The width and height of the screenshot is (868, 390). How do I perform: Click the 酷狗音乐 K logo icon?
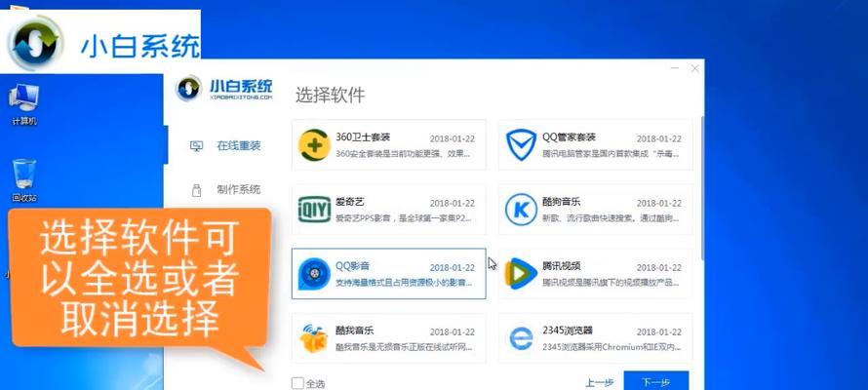tap(521, 210)
